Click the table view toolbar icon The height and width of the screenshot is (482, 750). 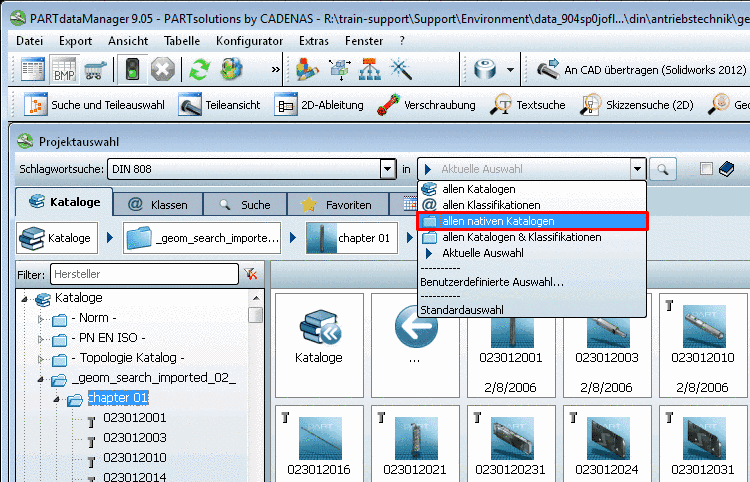click(33, 69)
